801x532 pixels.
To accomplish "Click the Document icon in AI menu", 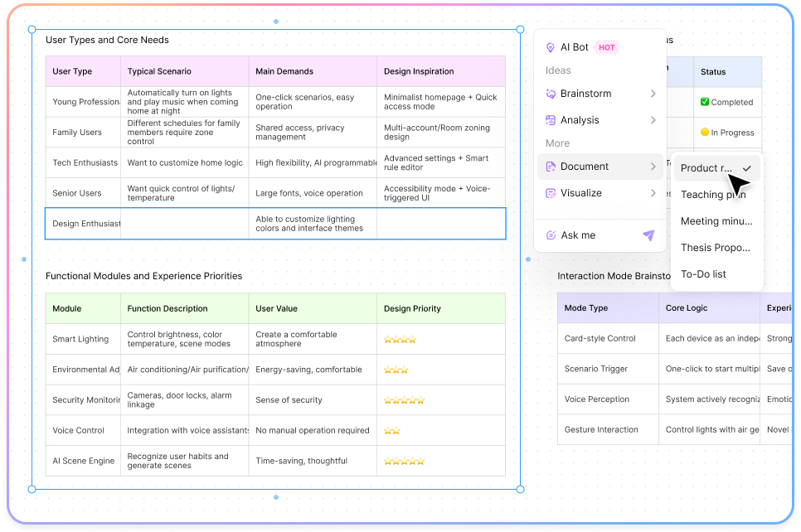I will pyautogui.click(x=551, y=167).
